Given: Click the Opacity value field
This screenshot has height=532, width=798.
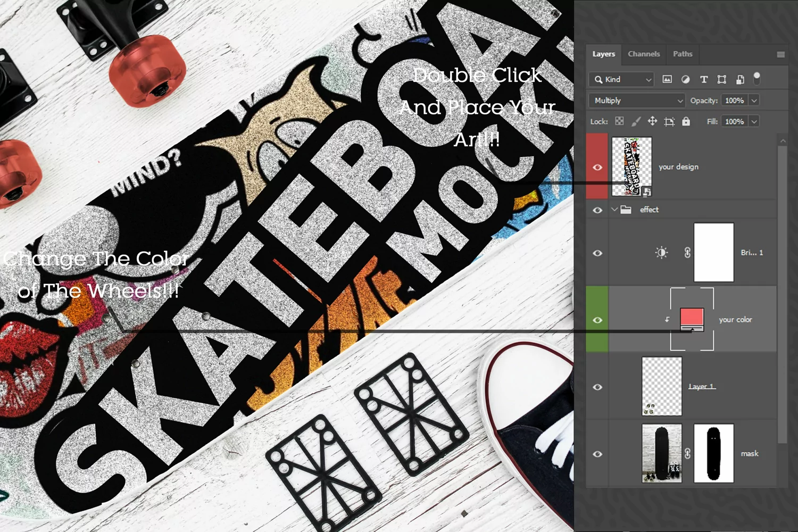Looking at the screenshot, I should (x=735, y=101).
